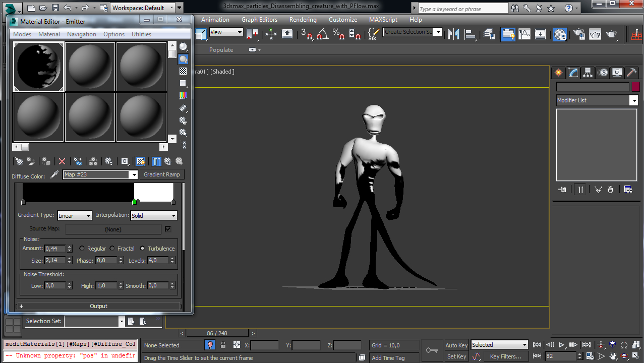Click the Orbit viewport icon
This screenshot has width=644, height=363.
click(x=624, y=356)
